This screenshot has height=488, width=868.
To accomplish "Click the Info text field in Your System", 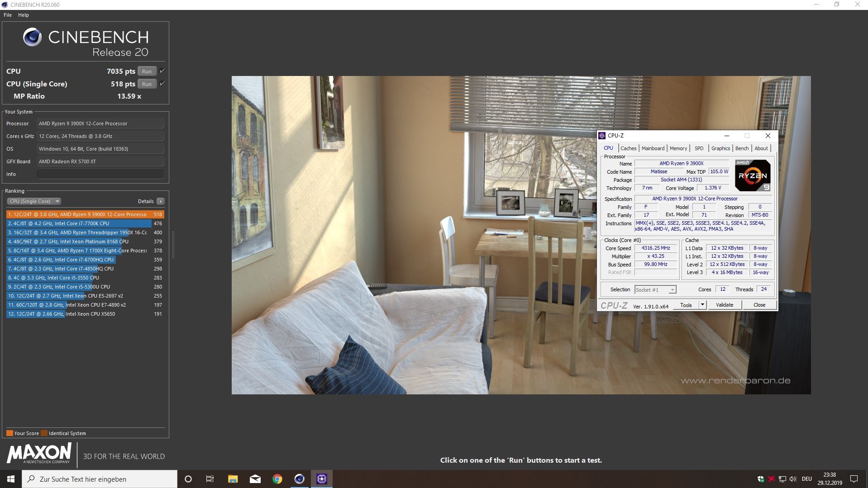I will coord(100,174).
